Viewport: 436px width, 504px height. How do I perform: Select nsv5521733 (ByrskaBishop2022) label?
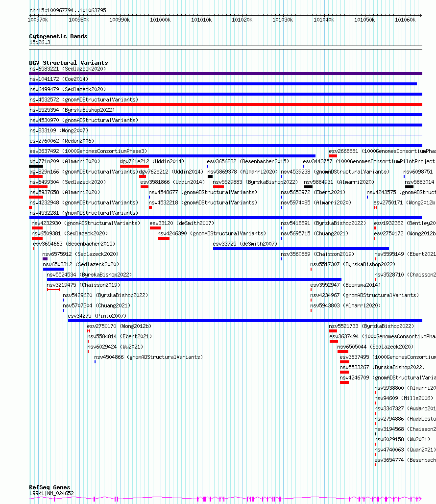click(371, 326)
